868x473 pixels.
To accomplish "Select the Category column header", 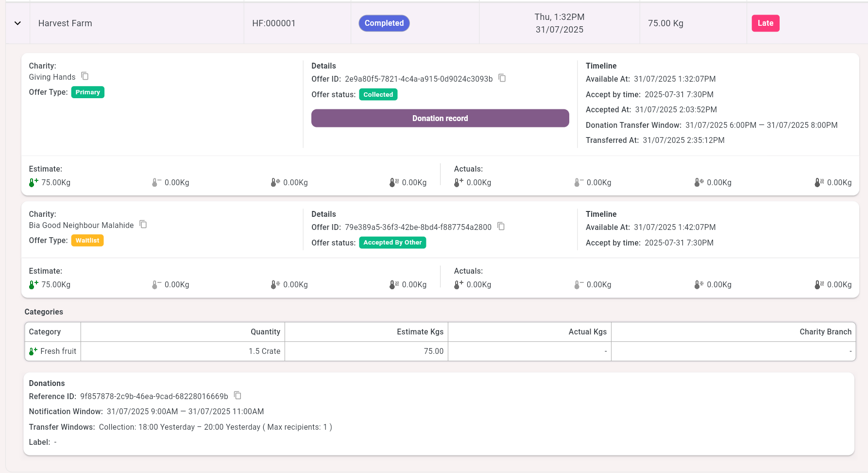I will 45,332.
